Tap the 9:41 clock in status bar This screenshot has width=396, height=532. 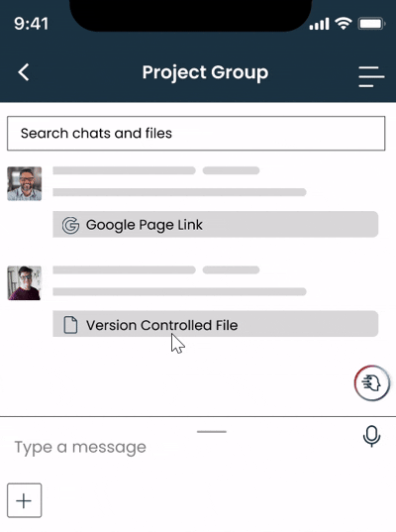pyautogui.click(x=32, y=24)
